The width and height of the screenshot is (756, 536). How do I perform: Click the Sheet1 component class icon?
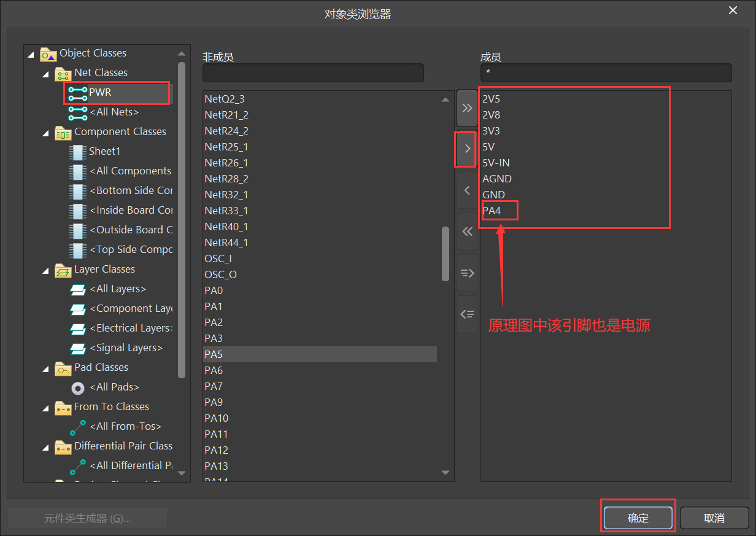(78, 152)
